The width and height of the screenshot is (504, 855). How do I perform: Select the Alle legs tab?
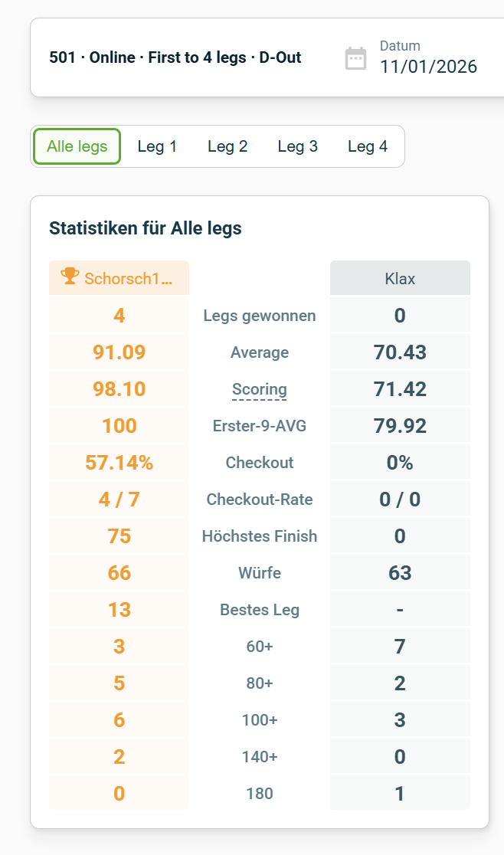pyautogui.click(x=76, y=146)
